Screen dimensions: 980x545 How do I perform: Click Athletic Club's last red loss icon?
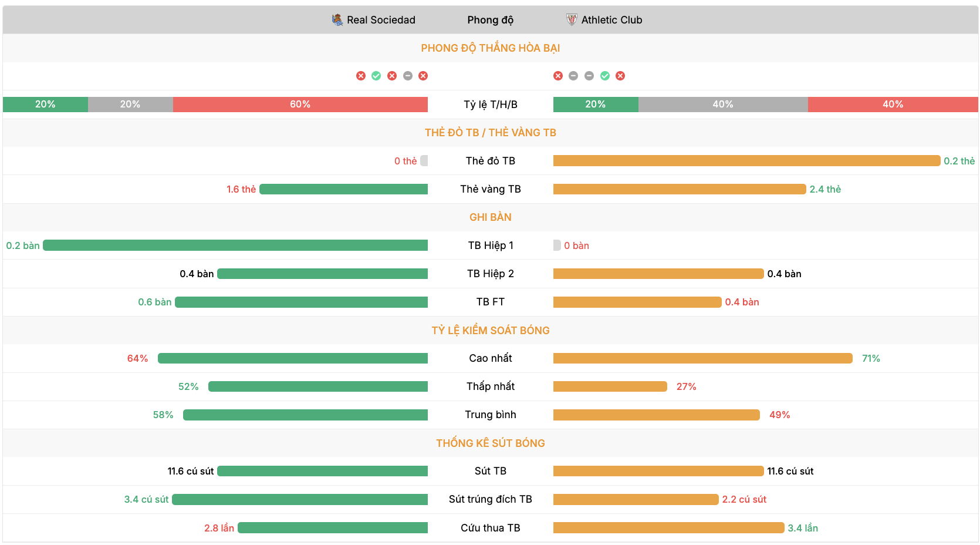coord(620,76)
